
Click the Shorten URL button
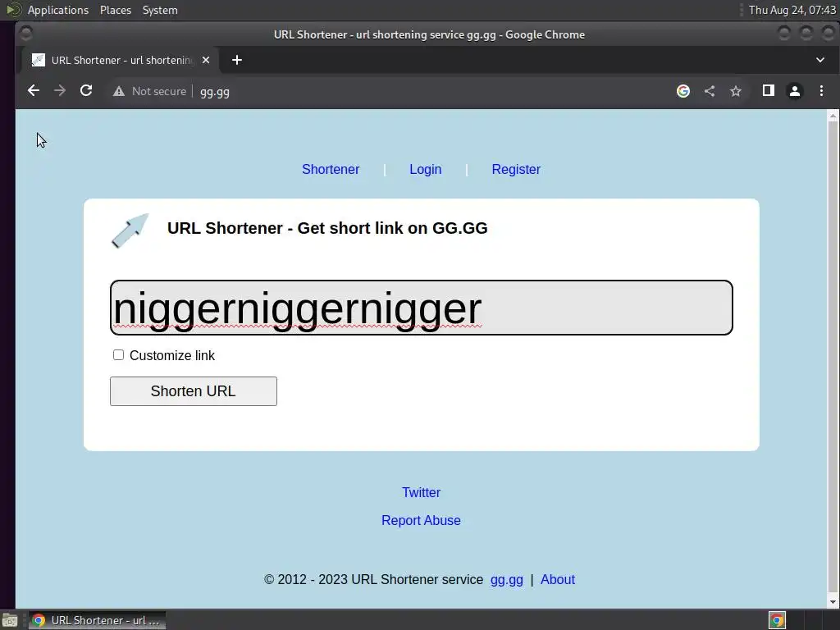tap(194, 391)
